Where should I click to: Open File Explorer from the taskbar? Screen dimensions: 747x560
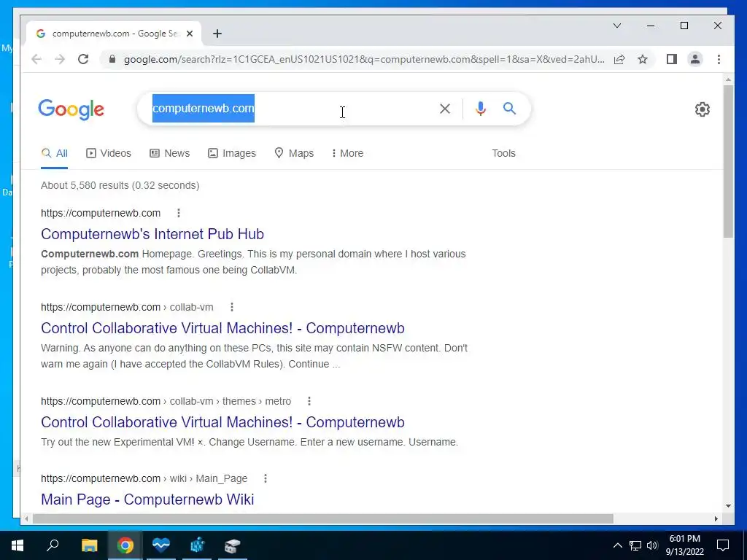coord(89,545)
